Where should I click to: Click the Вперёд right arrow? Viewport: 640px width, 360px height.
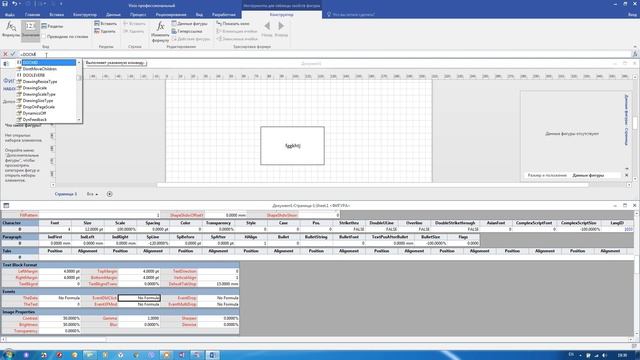281,29
